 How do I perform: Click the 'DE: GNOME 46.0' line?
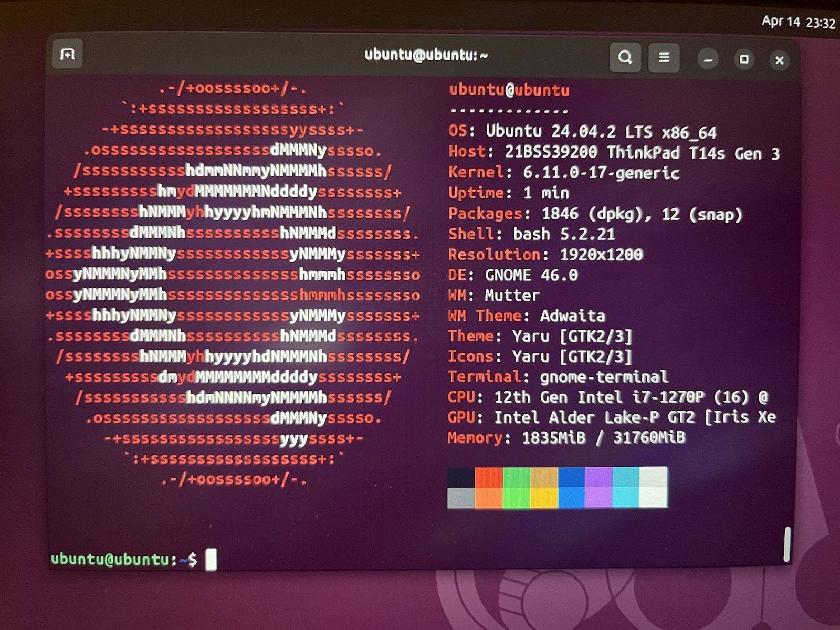point(513,275)
